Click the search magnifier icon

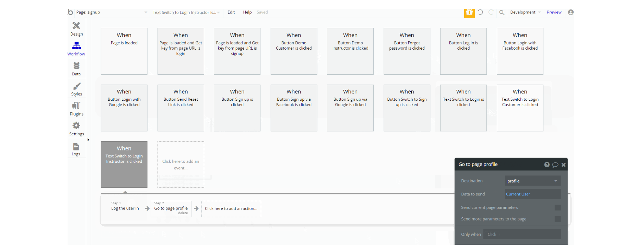click(x=502, y=12)
